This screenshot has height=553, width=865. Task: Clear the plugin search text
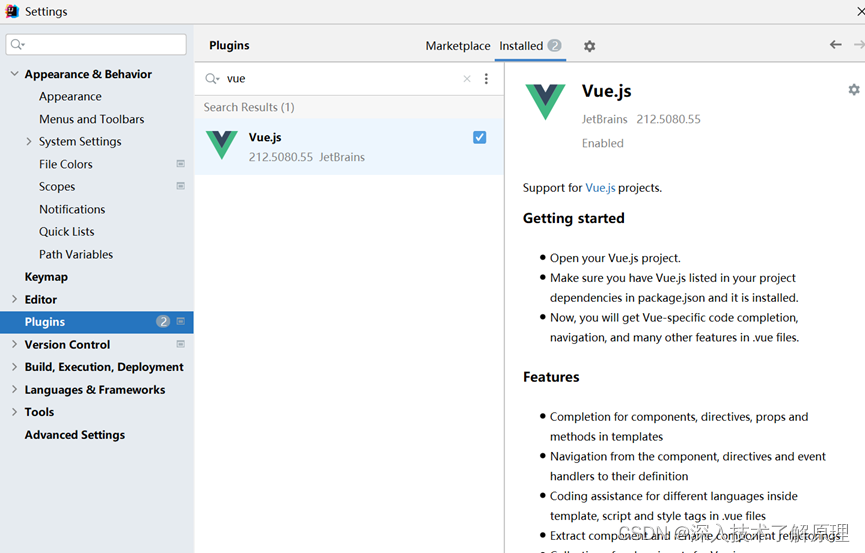click(x=467, y=79)
